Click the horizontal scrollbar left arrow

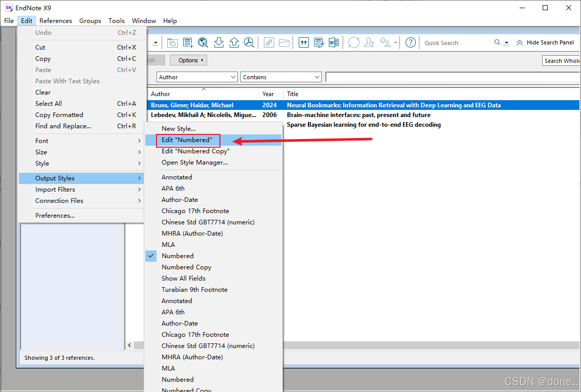(x=130, y=345)
